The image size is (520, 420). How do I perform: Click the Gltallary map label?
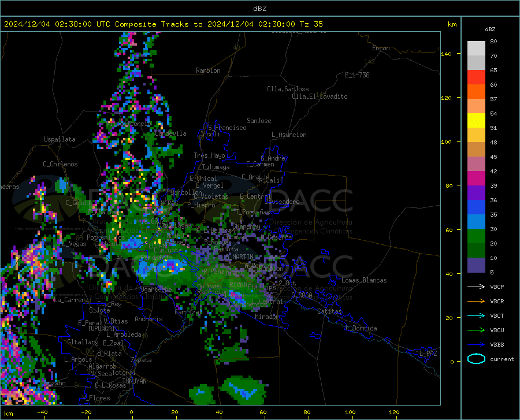pos(83,342)
